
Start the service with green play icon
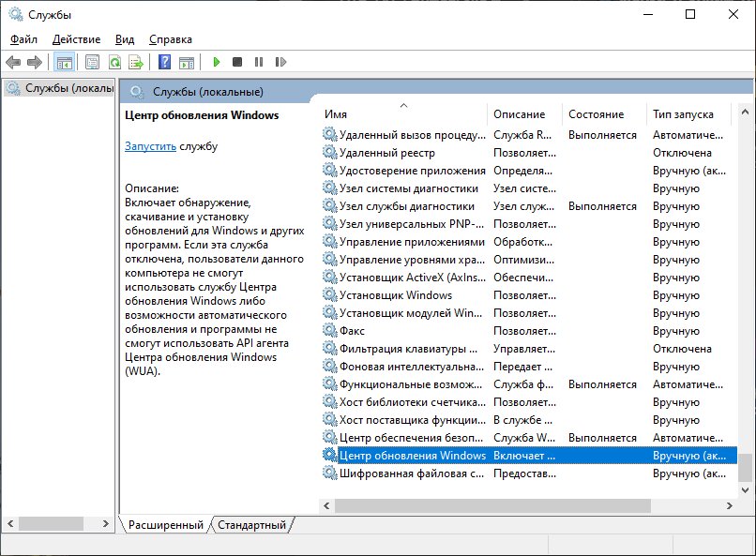point(217,62)
